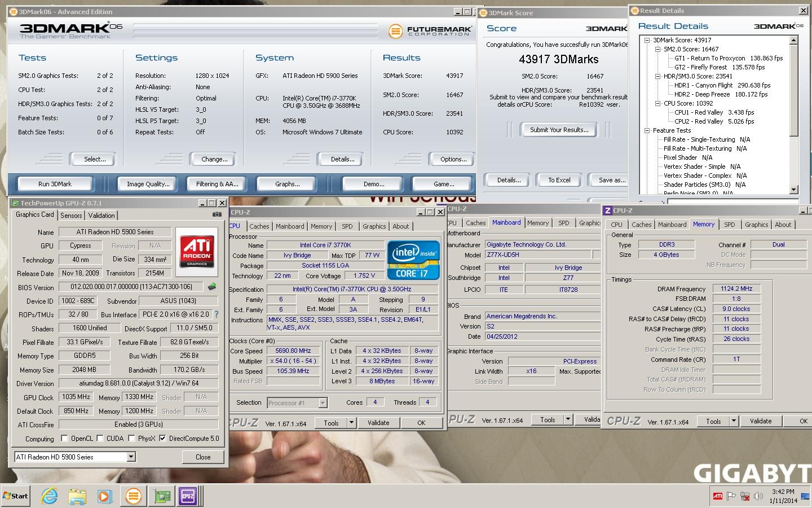Image resolution: width=812 pixels, height=508 pixels.
Task: Collapse the 3DMark Score tree node
Action: click(648, 40)
